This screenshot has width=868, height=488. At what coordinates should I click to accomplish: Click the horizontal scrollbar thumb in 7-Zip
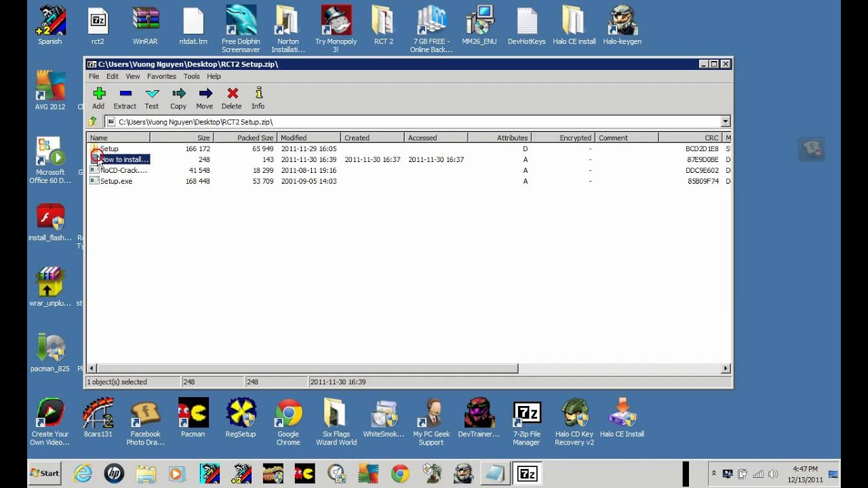tap(307, 369)
